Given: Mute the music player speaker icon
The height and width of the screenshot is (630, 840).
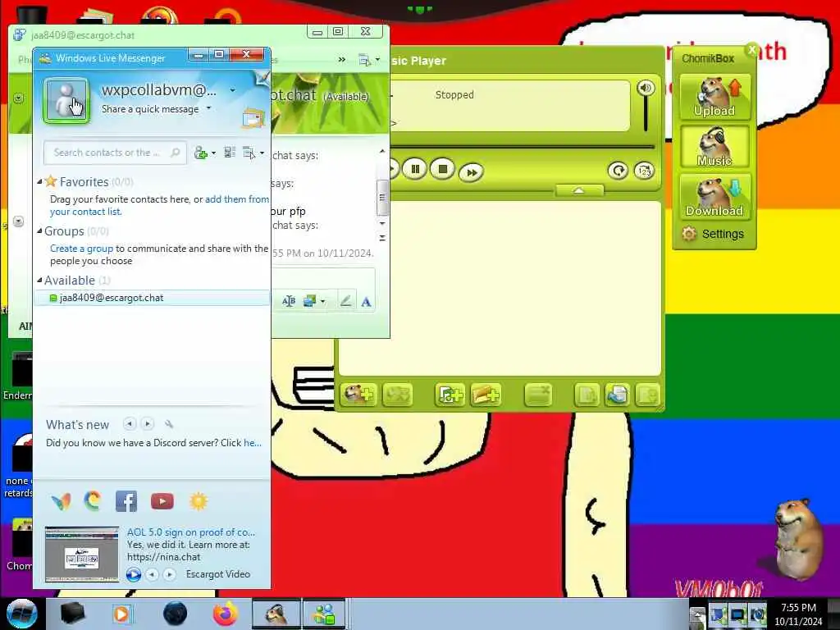Looking at the screenshot, I should pyautogui.click(x=646, y=88).
